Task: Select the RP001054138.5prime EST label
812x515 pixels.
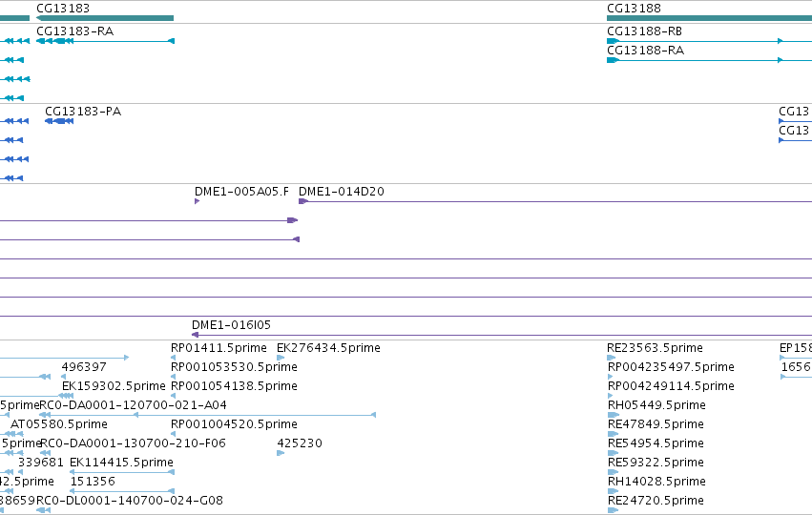Action: click(234, 386)
